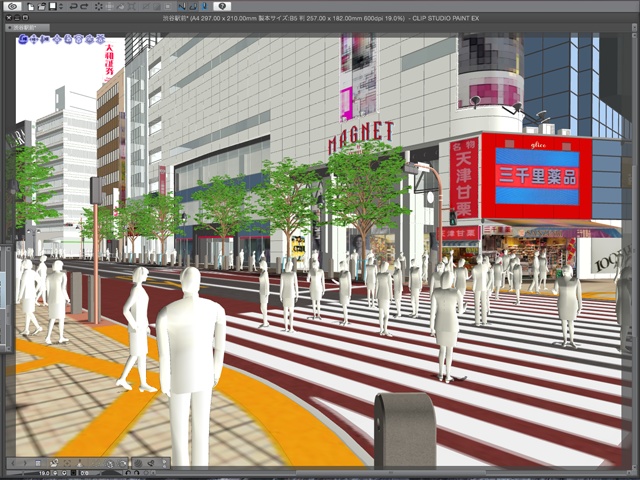Select next 3D object arrow

click(25, 463)
